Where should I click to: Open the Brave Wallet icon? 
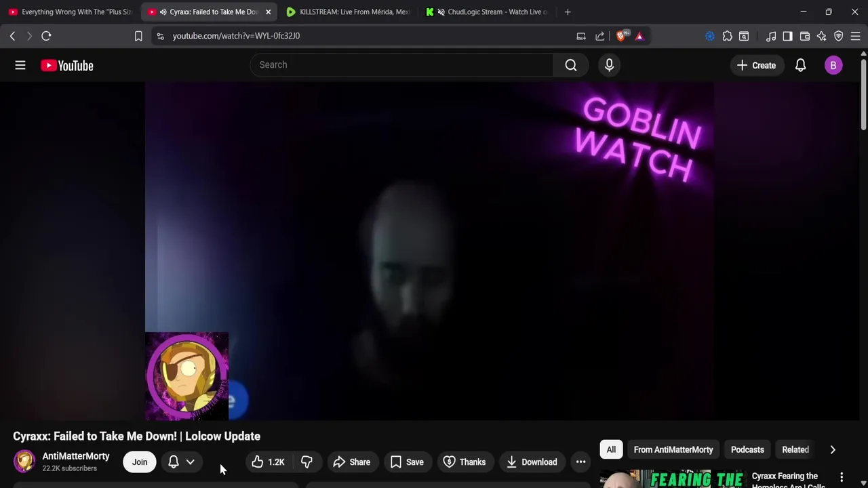tap(805, 36)
